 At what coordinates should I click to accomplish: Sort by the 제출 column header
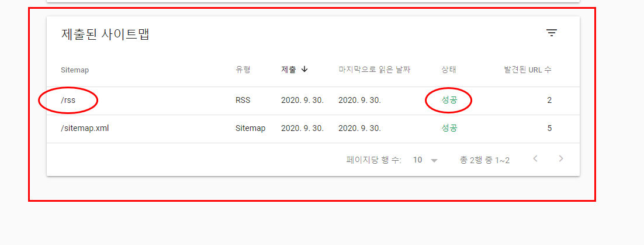[288, 70]
